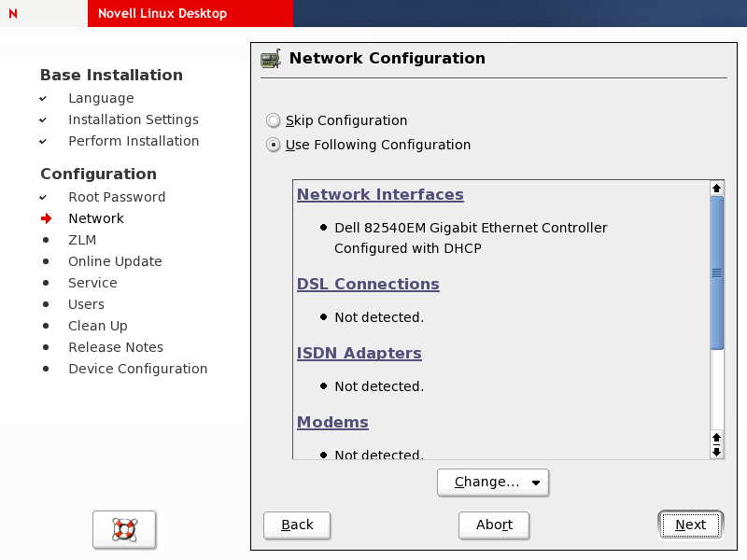
Task: Open the DSL Connections link
Action: pos(368,285)
